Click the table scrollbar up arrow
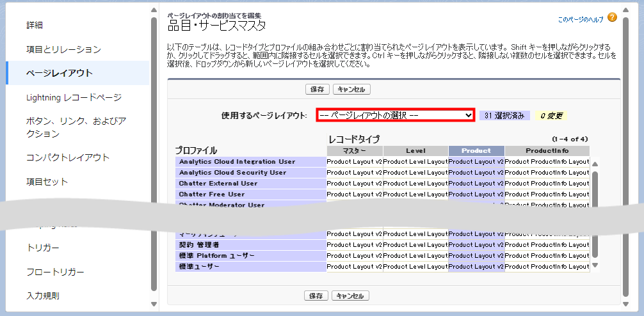 [595, 164]
